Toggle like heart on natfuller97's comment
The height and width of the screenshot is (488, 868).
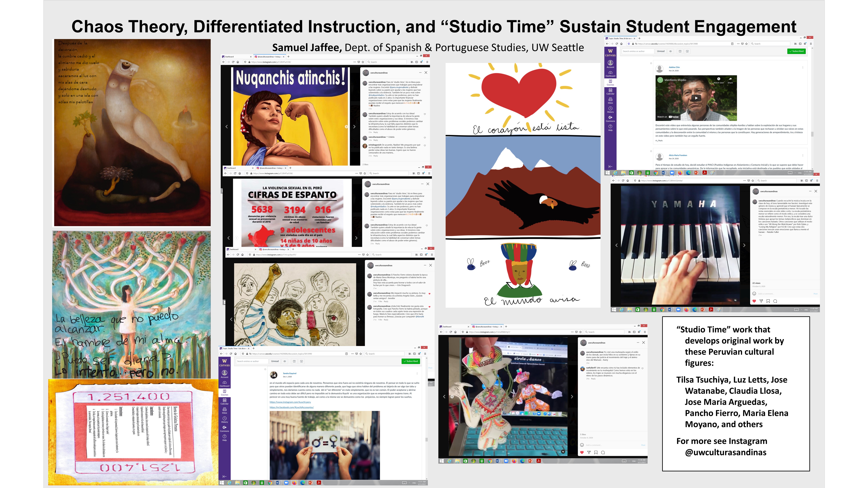pyautogui.click(x=642, y=368)
